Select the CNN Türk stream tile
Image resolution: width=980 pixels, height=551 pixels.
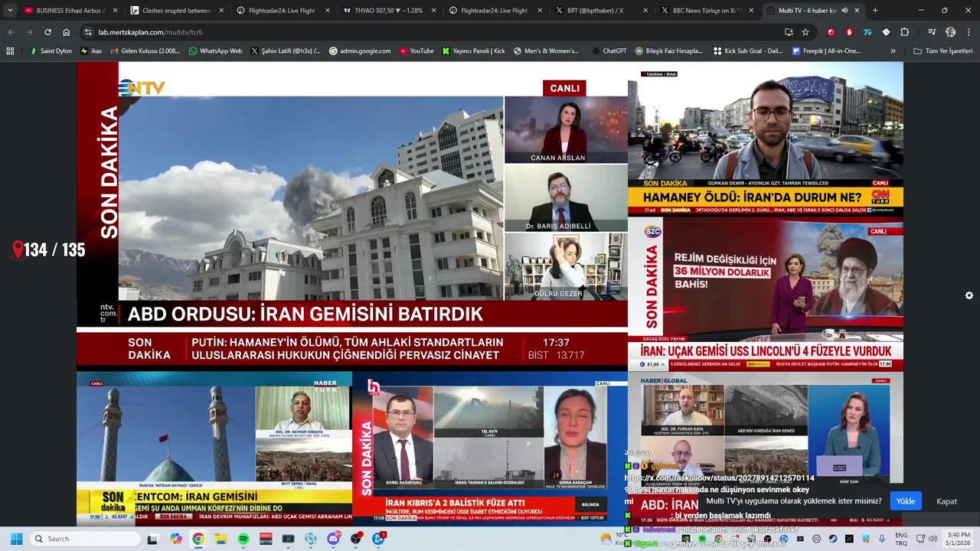coord(766,139)
